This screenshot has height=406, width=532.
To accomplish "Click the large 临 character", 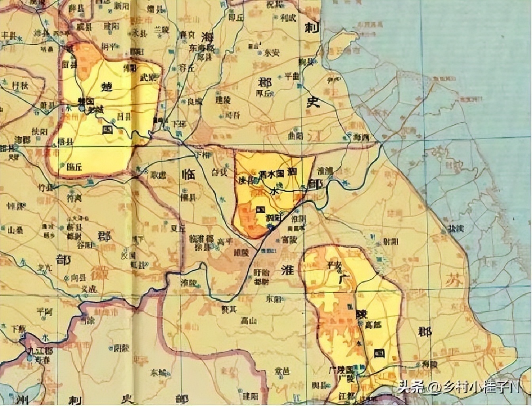I will (x=188, y=175).
